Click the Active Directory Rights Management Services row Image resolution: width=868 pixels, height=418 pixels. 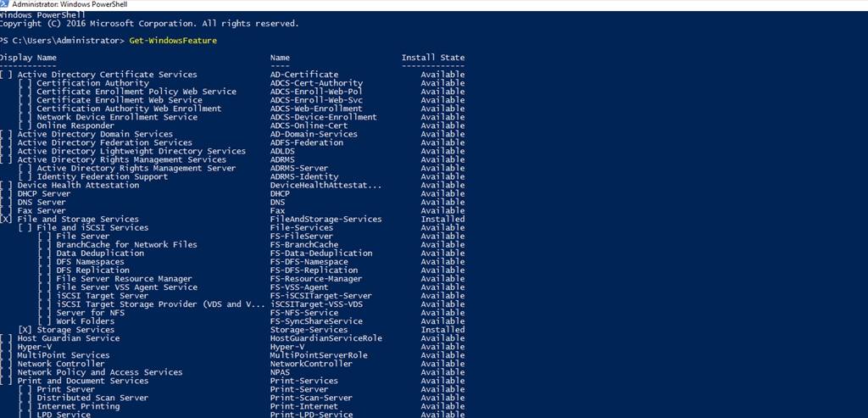click(232, 159)
